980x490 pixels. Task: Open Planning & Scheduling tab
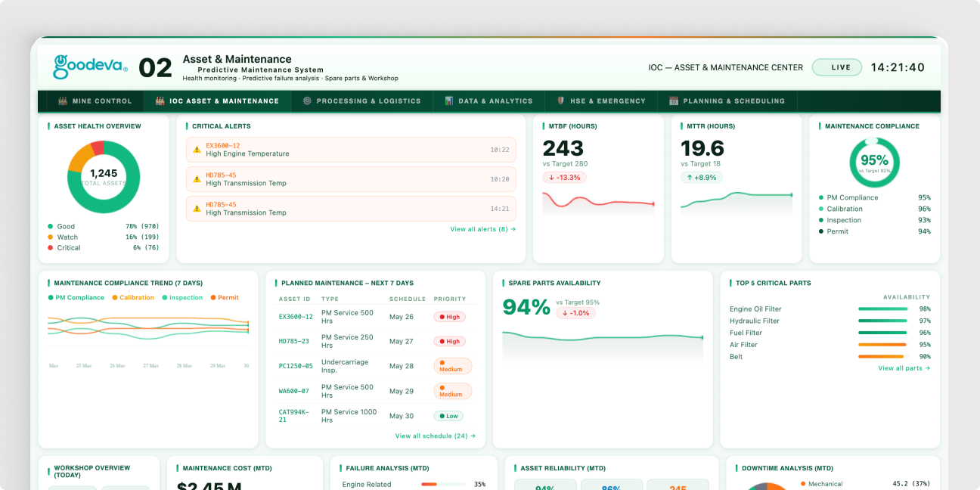pos(727,101)
